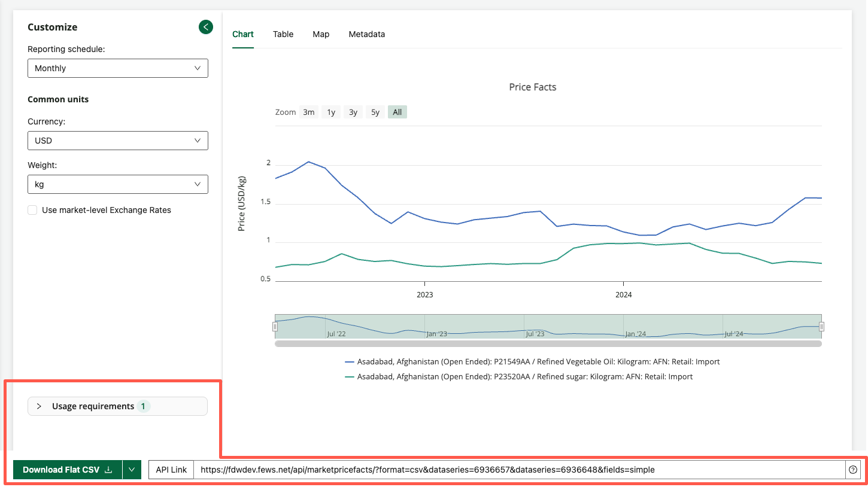Click the chart navigator horizontal scrollbar

[548, 344]
